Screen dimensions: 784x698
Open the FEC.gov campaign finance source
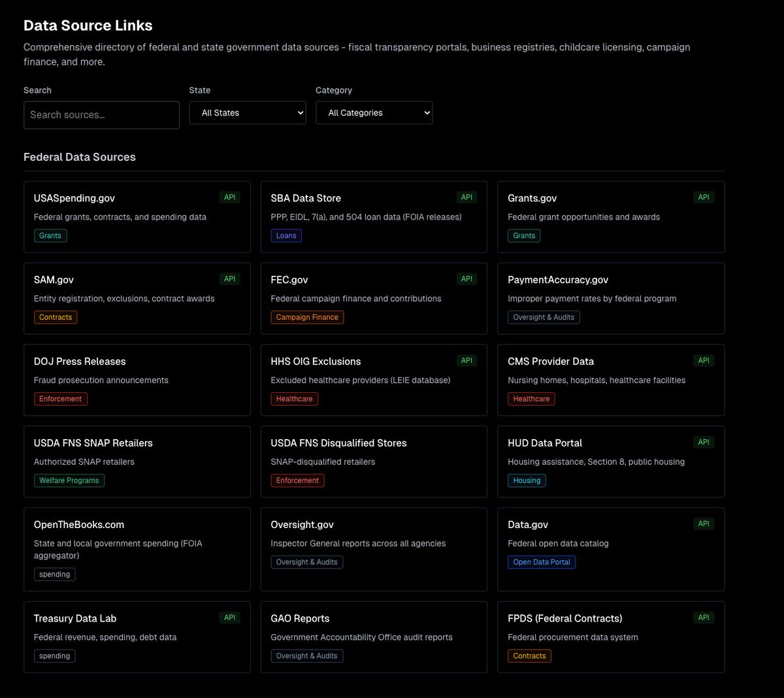[289, 280]
